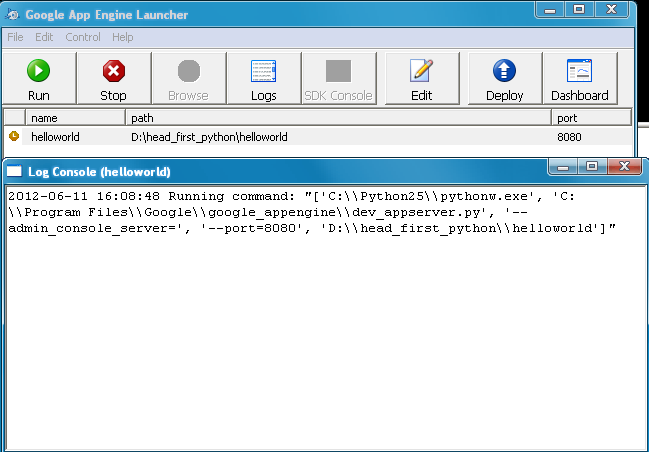Screen dimensions: 649x452
Task: Open the Help menu
Action: (x=123, y=37)
